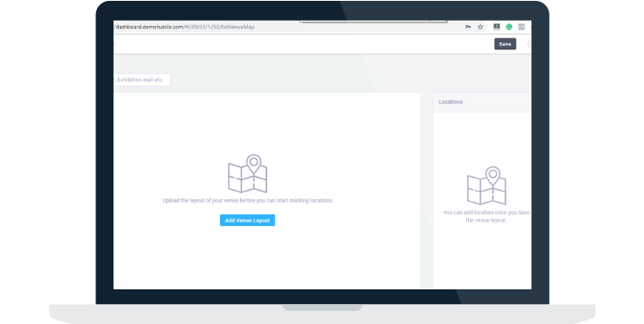The image size is (644, 324).
Task: Click the Add Venue Layout button
Action: tap(247, 220)
